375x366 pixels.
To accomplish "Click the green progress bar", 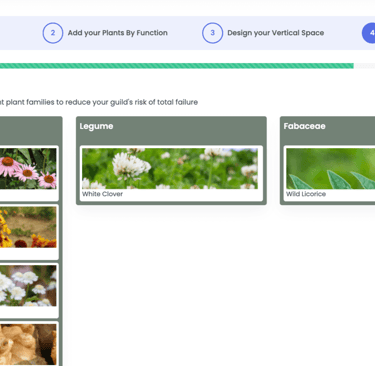I will click(x=177, y=66).
